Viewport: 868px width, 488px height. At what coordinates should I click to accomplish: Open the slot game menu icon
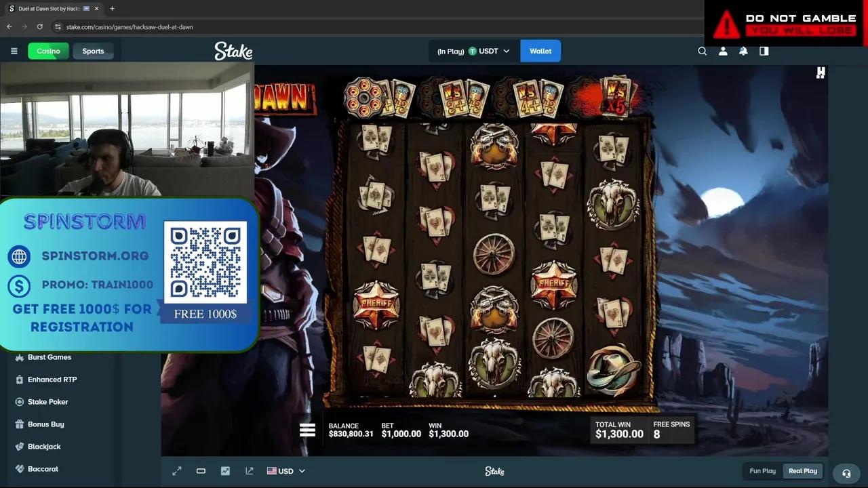point(307,430)
